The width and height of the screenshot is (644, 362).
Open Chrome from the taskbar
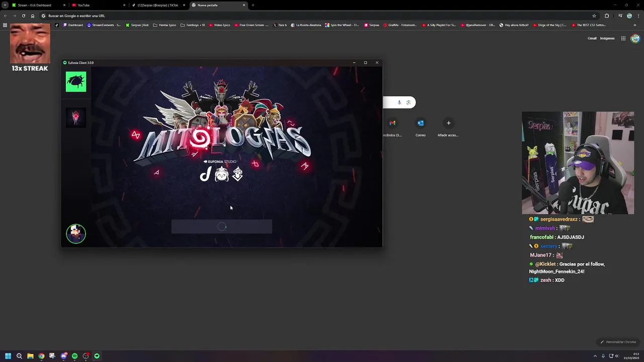41,356
